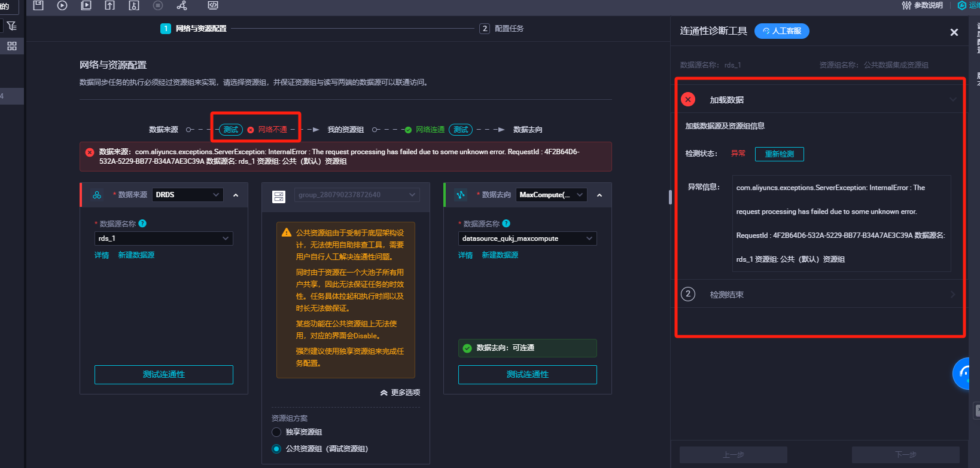
Task: Open the MaxCompute destination type dropdown
Action: (552, 195)
